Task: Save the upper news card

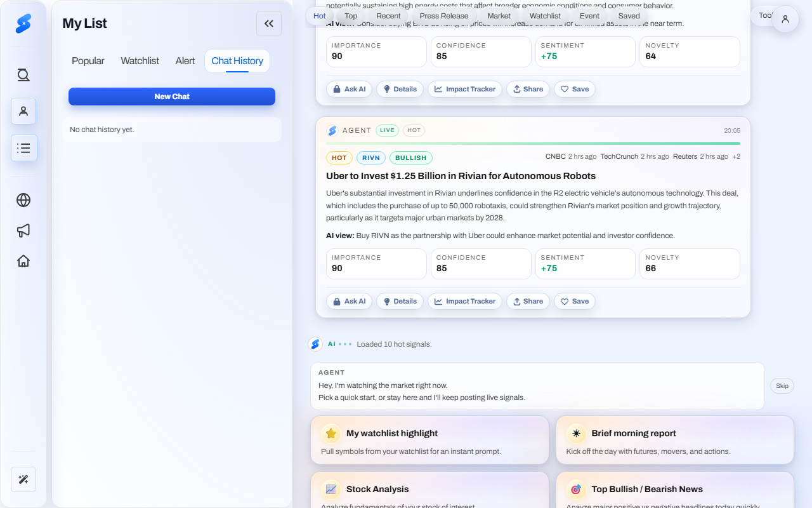Action: point(575,89)
